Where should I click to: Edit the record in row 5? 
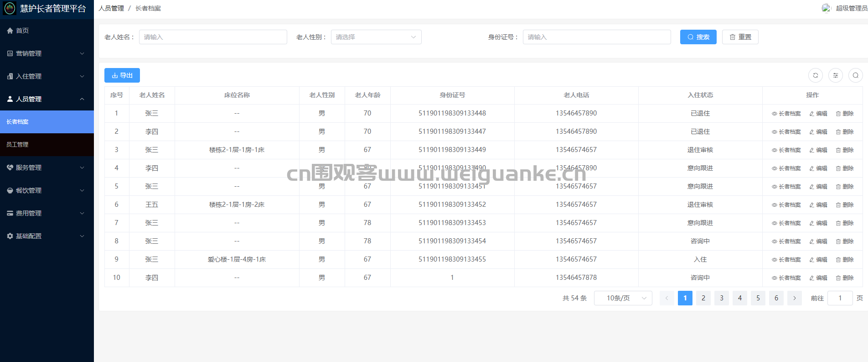[818, 187]
